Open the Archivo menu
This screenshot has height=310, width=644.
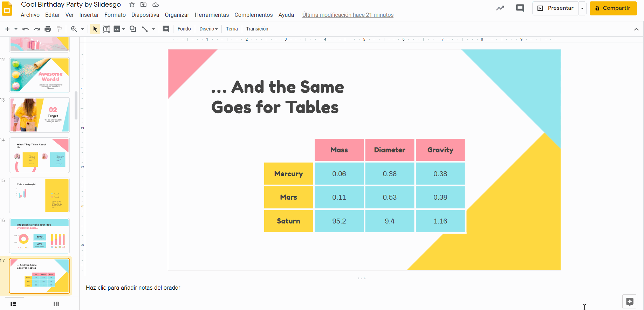pyautogui.click(x=30, y=15)
